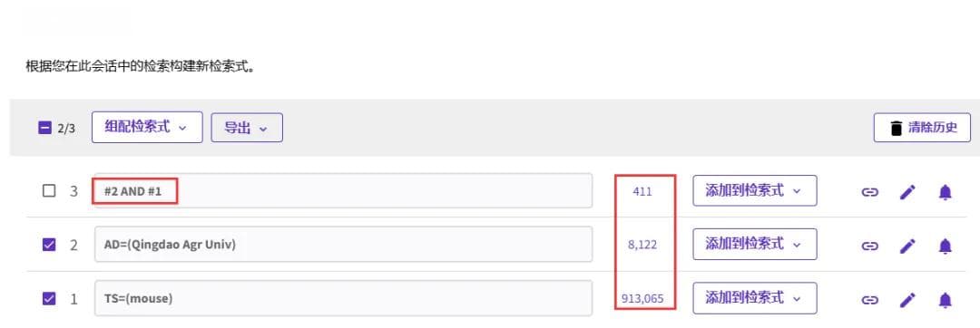Edit the AD=(Qingdao Agr Univ) query
980x328 pixels.
(x=906, y=246)
